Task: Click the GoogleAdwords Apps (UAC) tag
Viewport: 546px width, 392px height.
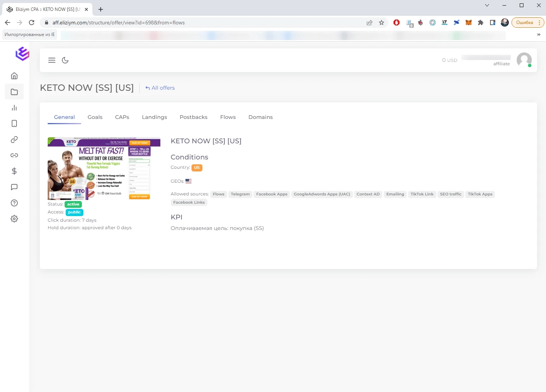Action: point(322,194)
